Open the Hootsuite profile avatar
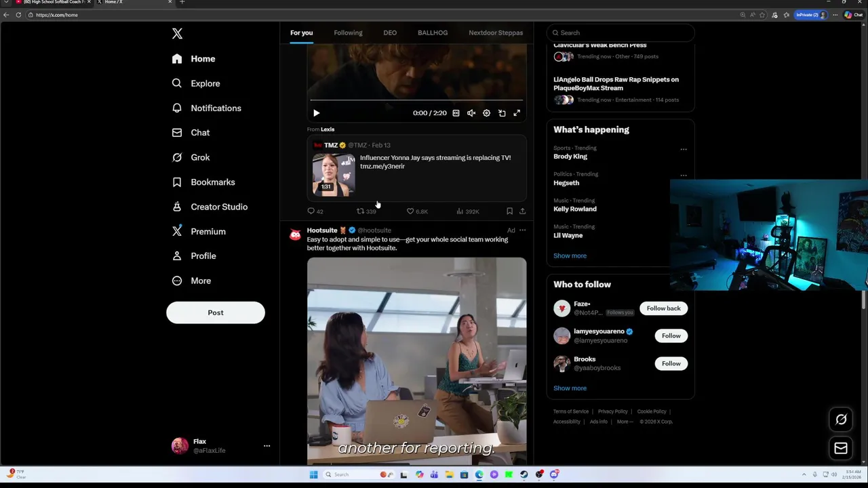Image resolution: width=868 pixels, height=488 pixels. click(x=295, y=235)
